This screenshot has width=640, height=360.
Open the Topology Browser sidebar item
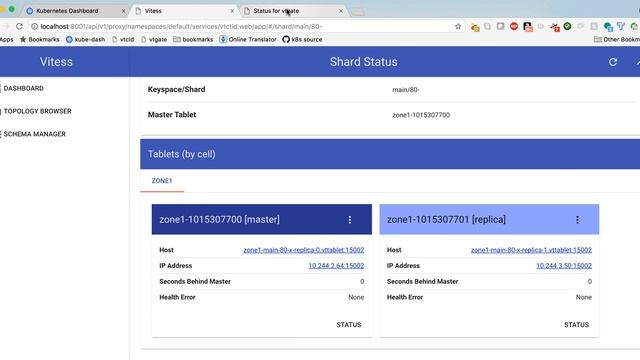(38, 111)
